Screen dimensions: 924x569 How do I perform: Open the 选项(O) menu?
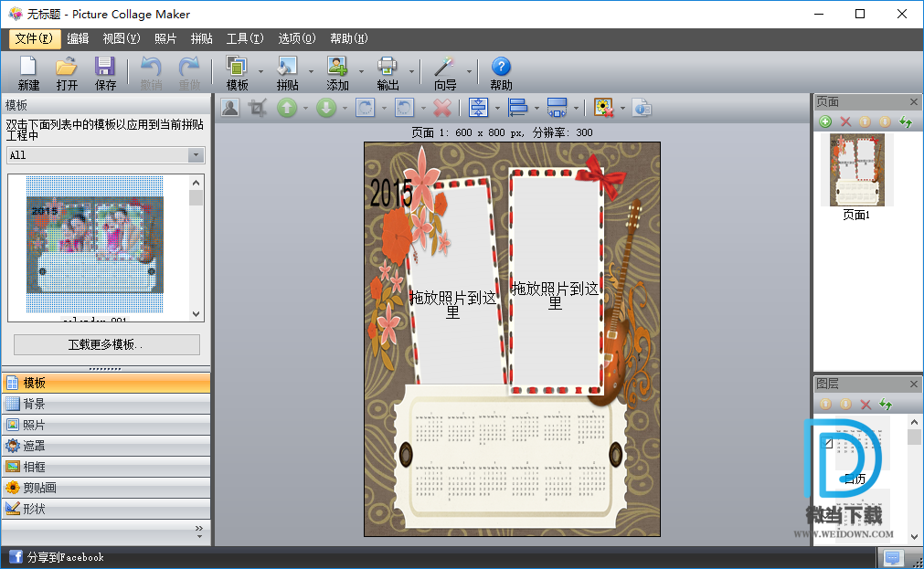click(297, 39)
